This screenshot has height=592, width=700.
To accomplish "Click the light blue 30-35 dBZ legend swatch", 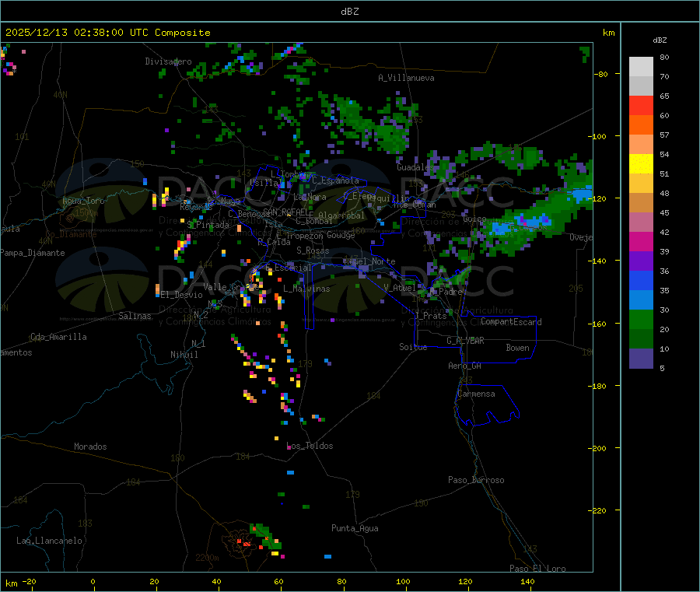I will pos(641,300).
